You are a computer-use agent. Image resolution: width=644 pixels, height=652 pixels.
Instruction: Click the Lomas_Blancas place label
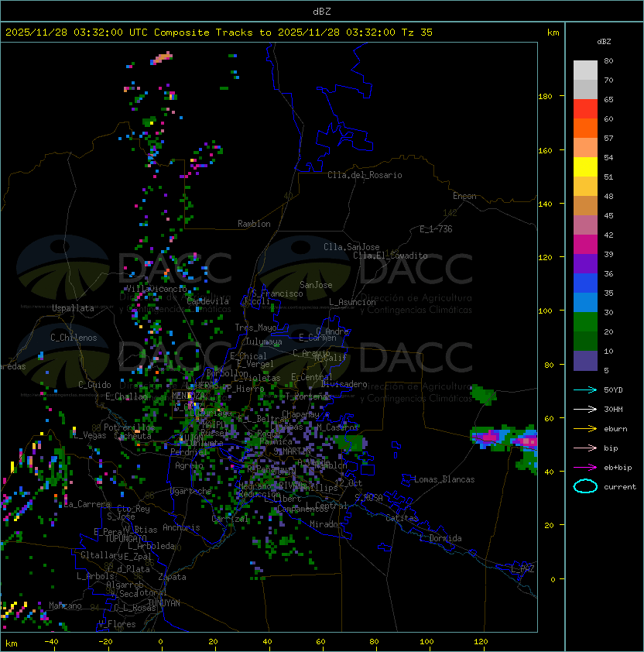tap(444, 479)
